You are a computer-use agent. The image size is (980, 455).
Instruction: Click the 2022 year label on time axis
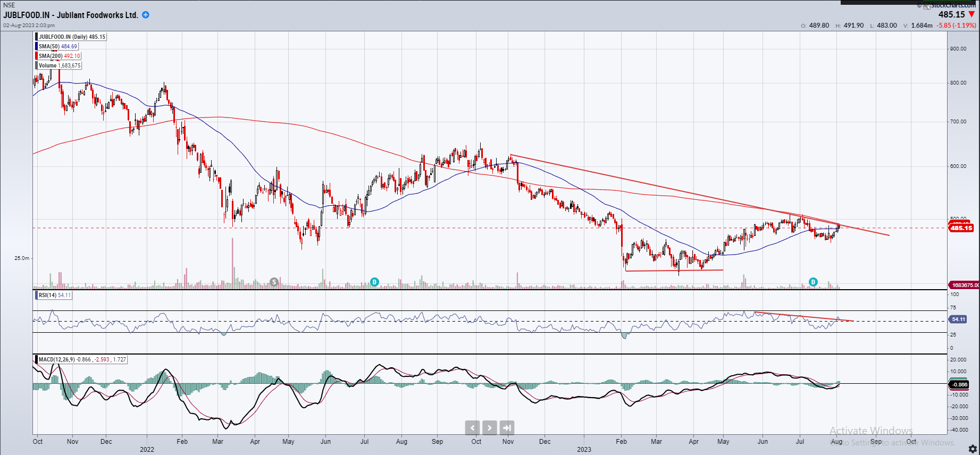pos(147,449)
